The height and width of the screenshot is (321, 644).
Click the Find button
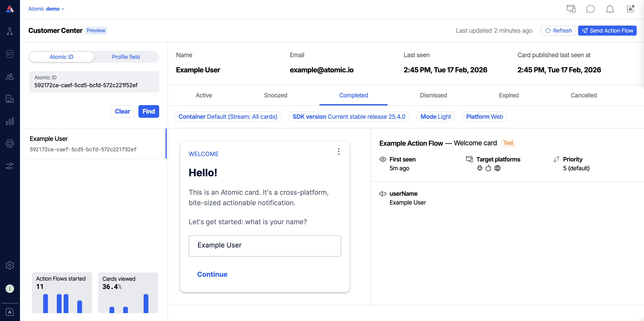coord(148,111)
